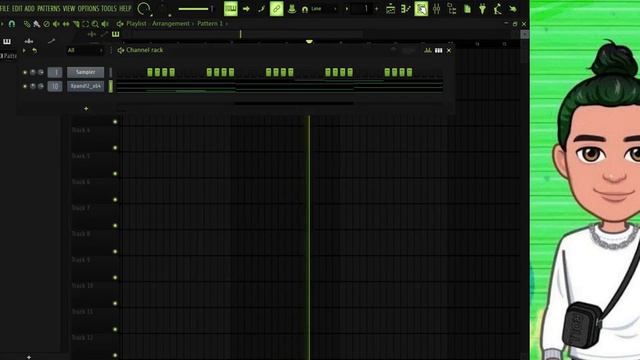Open the FILE menu
The image size is (640, 360).
(4, 8)
